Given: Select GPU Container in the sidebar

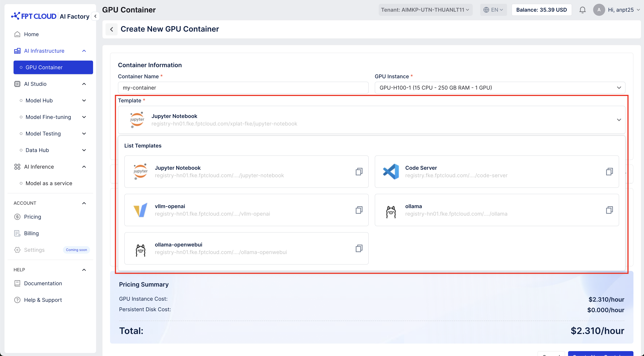Looking at the screenshot, I should coord(53,67).
